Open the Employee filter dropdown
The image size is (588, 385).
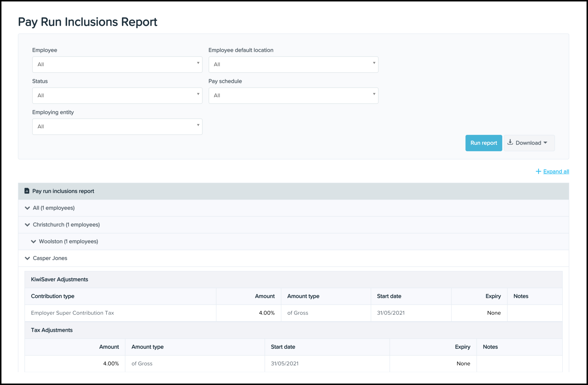click(117, 65)
